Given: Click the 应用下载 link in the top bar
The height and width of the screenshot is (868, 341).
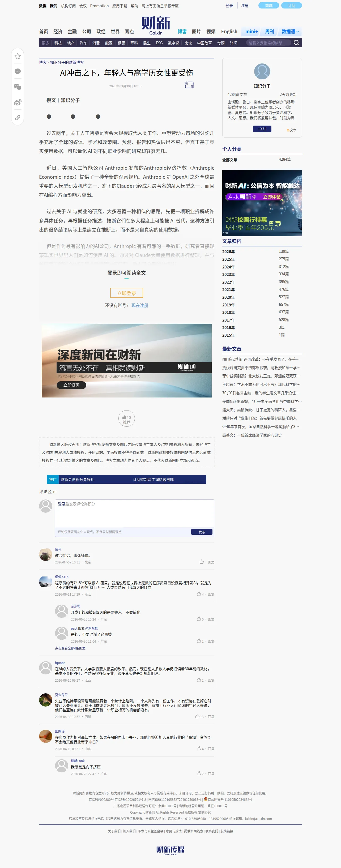Looking at the screenshot, I should pyautogui.click(x=120, y=6).
